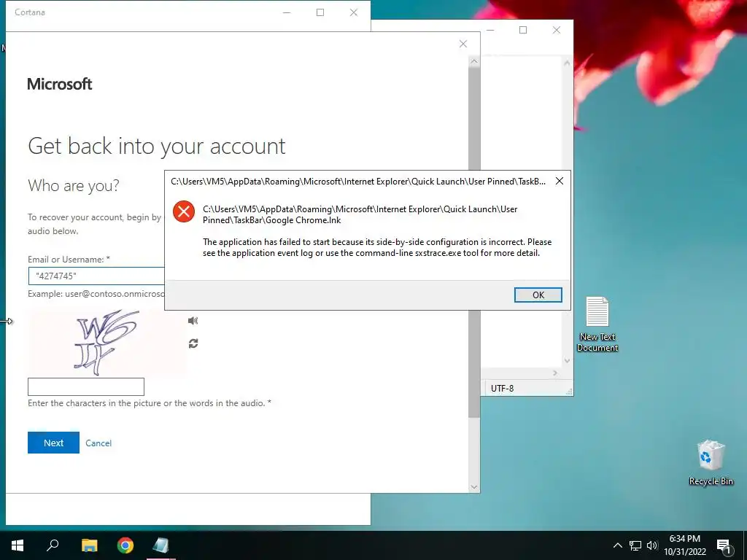Play the captcha audio via the speaker icon

(193, 321)
